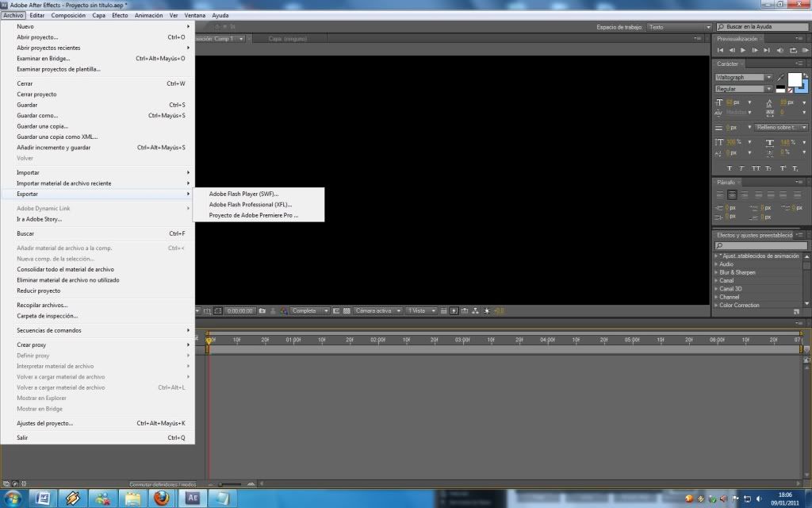
Task: Click the current time 0;00;00;00 display
Action: point(239,310)
